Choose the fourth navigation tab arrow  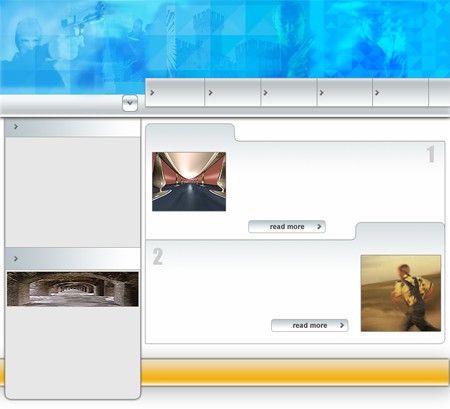[321, 93]
